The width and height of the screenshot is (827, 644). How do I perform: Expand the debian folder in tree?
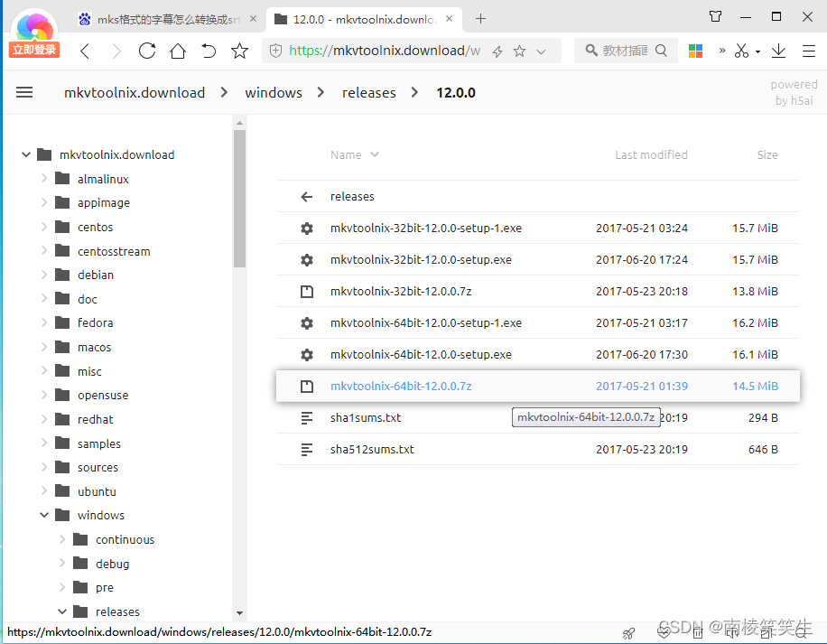[x=44, y=275]
